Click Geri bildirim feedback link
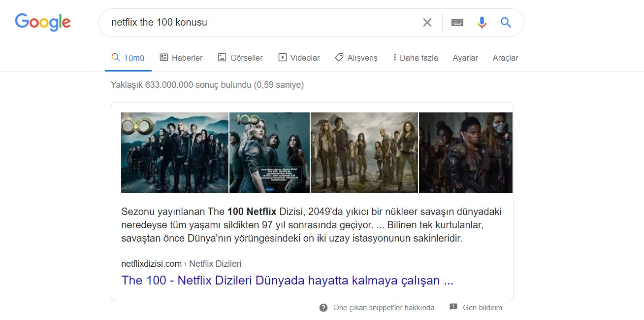 tap(483, 308)
